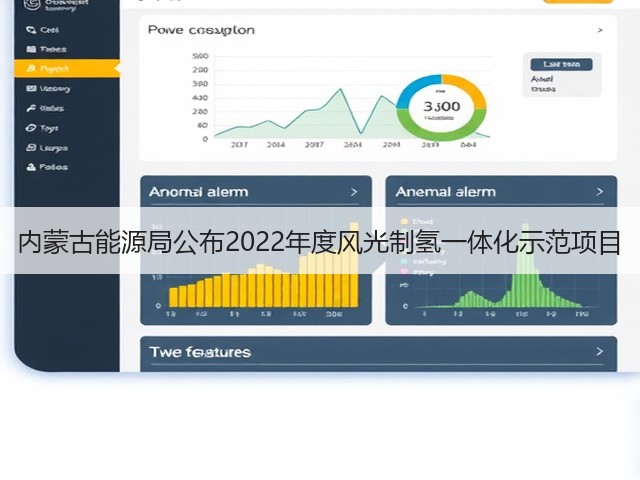Click the tallest yellow bar in bar chart
This screenshot has height=480, width=640.
pyautogui.click(x=354, y=264)
